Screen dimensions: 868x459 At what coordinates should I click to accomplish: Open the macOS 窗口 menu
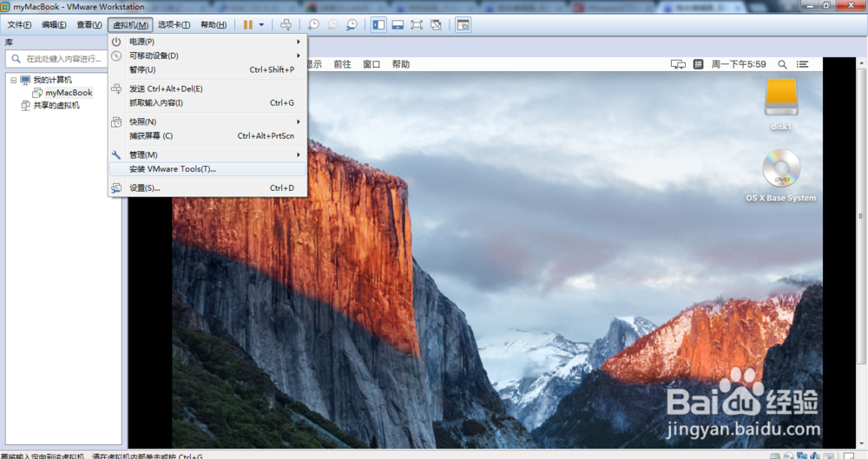(372, 64)
